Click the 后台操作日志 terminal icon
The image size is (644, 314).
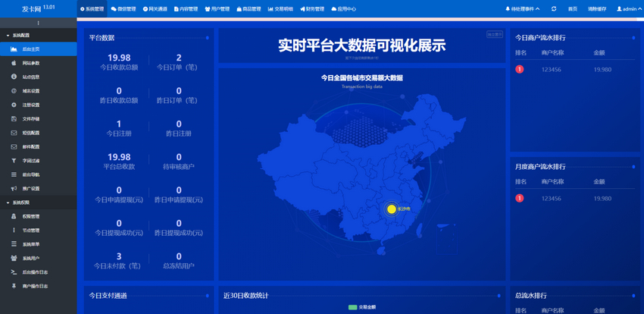point(14,272)
